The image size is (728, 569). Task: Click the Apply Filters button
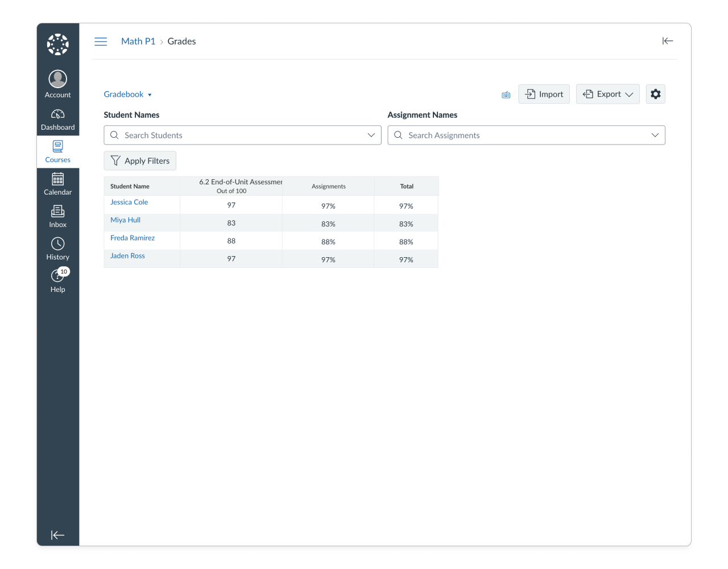pos(139,160)
